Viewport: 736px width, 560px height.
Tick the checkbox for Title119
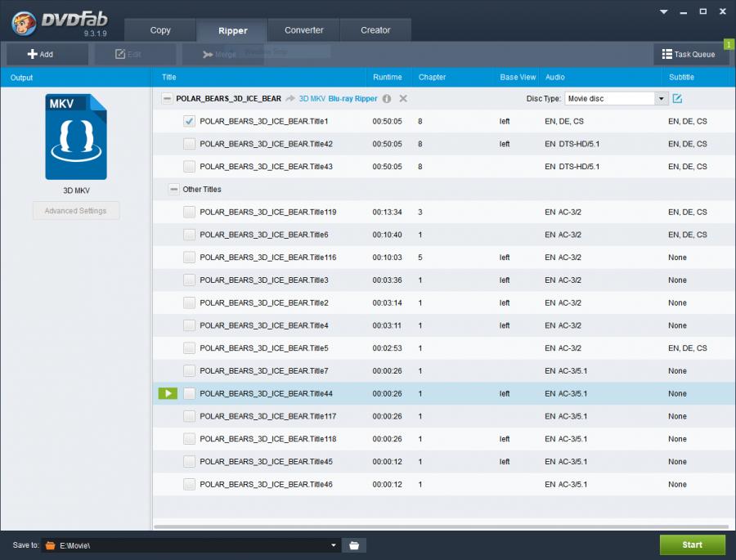[189, 213]
